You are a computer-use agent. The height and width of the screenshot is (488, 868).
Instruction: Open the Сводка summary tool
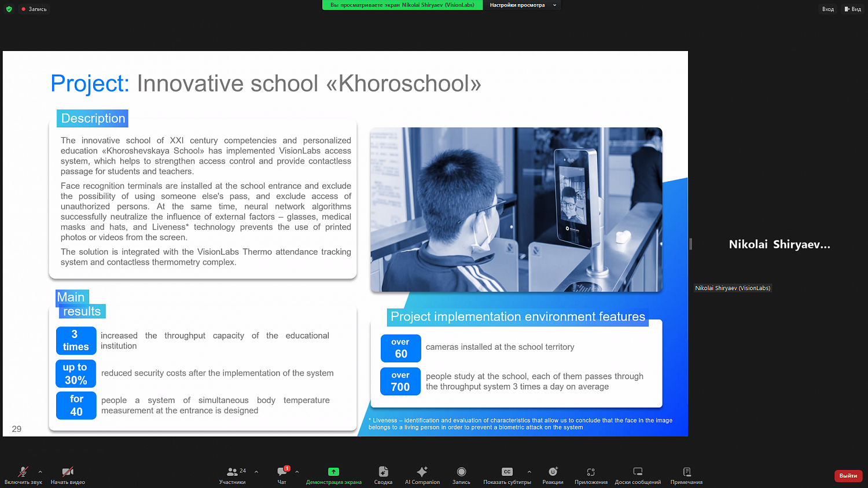click(x=383, y=475)
